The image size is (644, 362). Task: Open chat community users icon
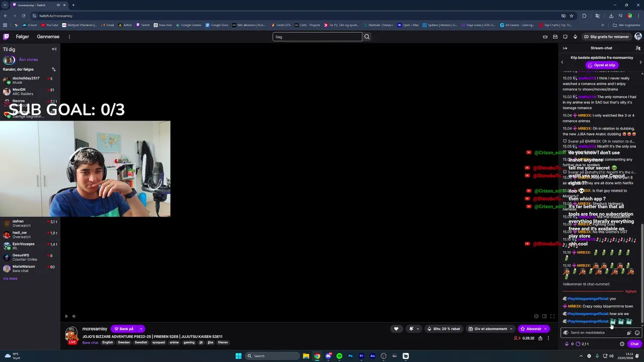tap(638, 48)
